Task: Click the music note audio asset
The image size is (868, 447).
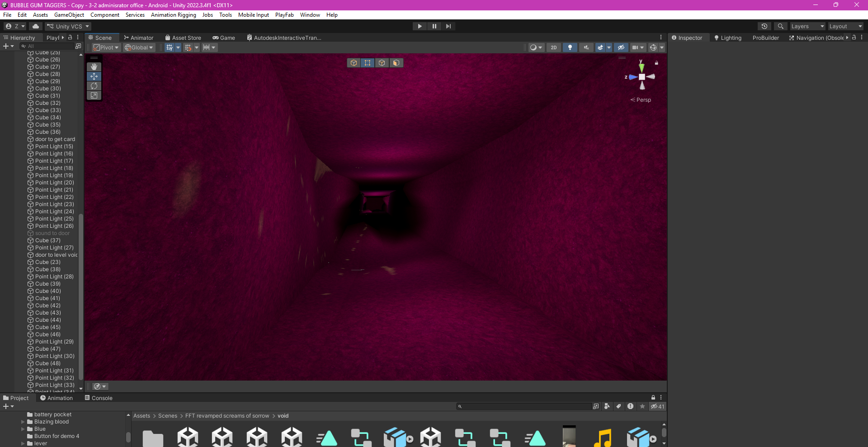Action: [603, 438]
